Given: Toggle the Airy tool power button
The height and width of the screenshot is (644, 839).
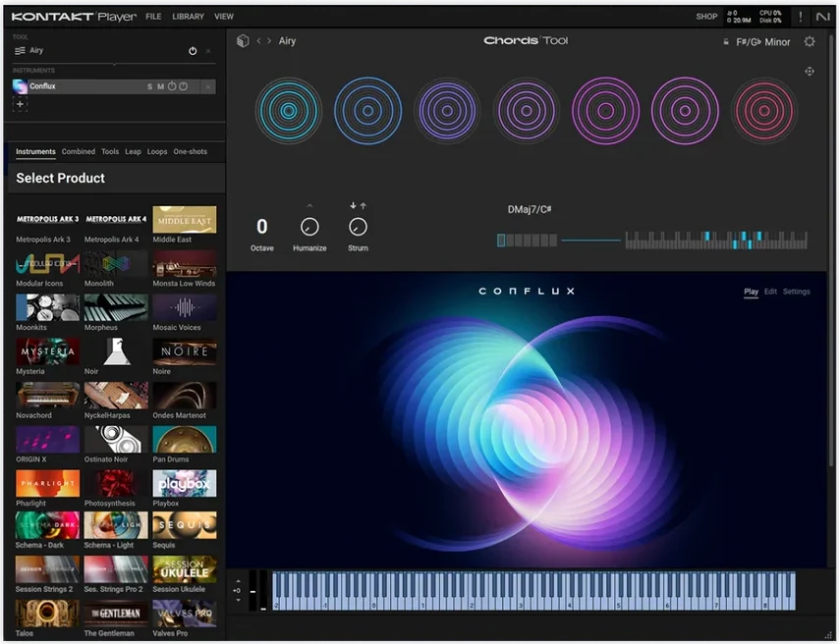Looking at the screenshot, I should tap(193, 51).
